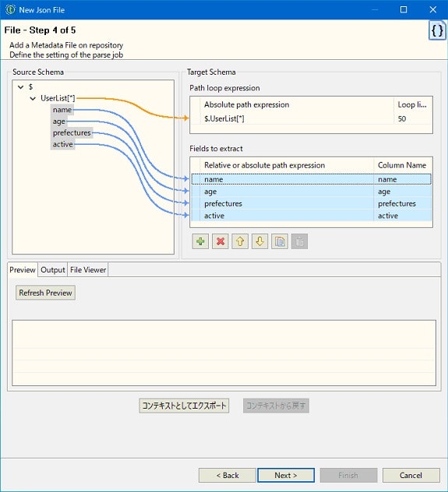Collapse the UserList[*] node
The image size is (448, 492).
click(33, 99)
